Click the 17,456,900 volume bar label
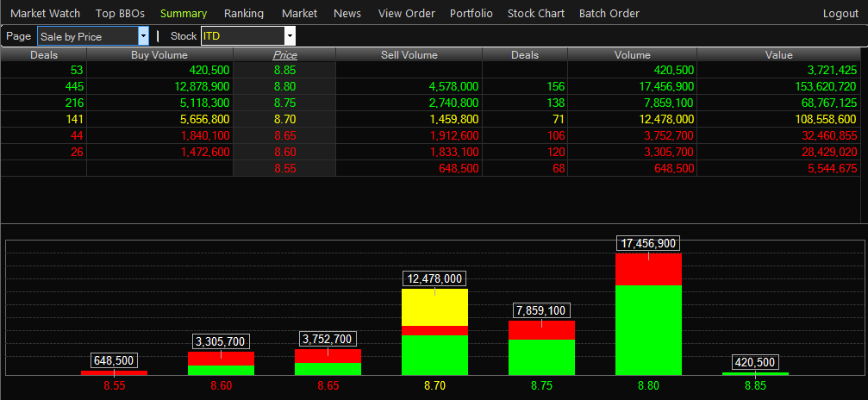868x400 pixels. (x=648, y=244)
